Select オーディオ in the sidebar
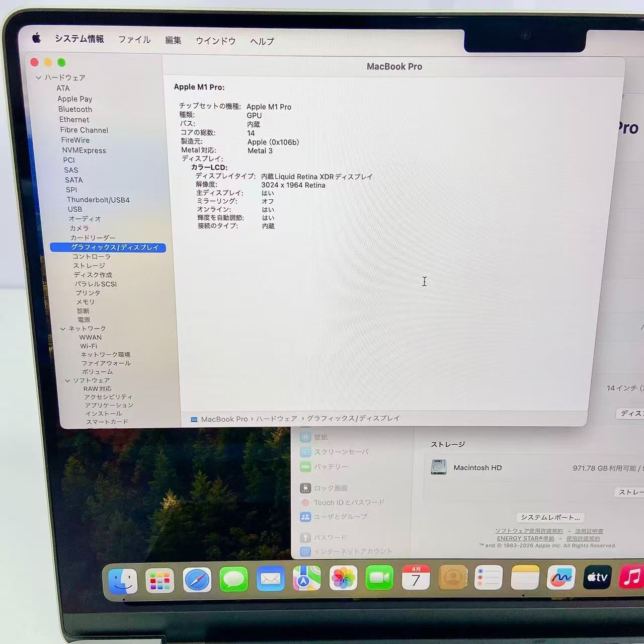The height and width of the screenshot is (644, 644). click(x=85, y=219)
